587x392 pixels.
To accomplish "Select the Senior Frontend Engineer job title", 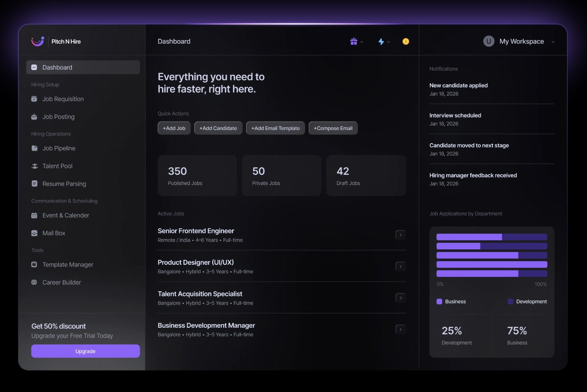I will point(196,231).
